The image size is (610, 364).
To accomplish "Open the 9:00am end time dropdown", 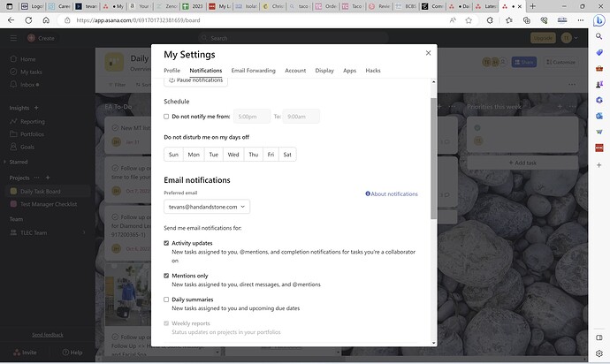I will tap(301, 117).
